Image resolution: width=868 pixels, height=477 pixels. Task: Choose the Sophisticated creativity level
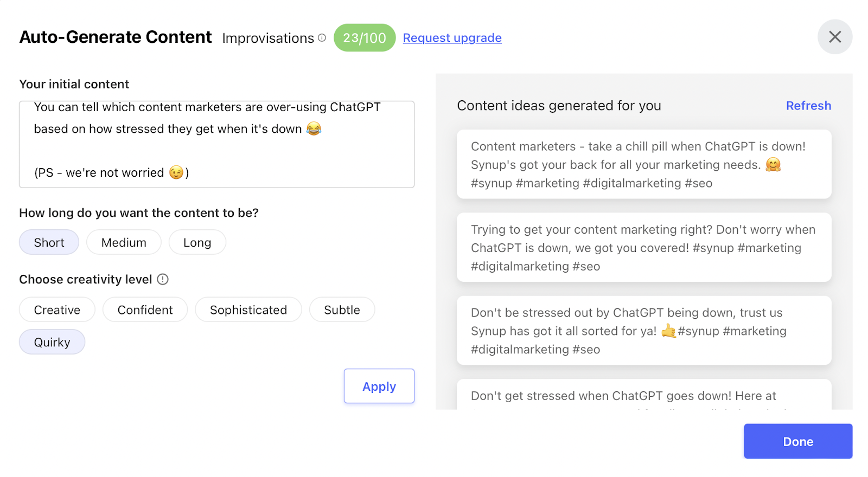click(x=248, y=310)
